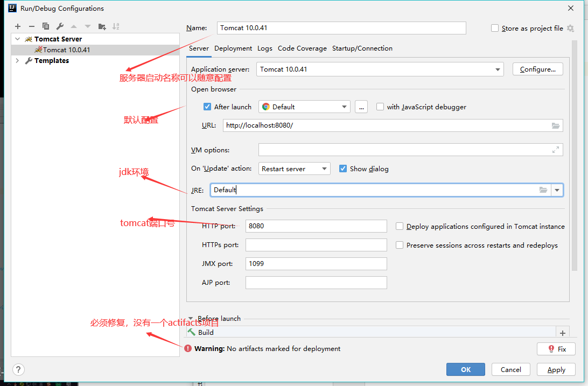Click Fix button
Viewport: 588px width, 386px height.
556,349
